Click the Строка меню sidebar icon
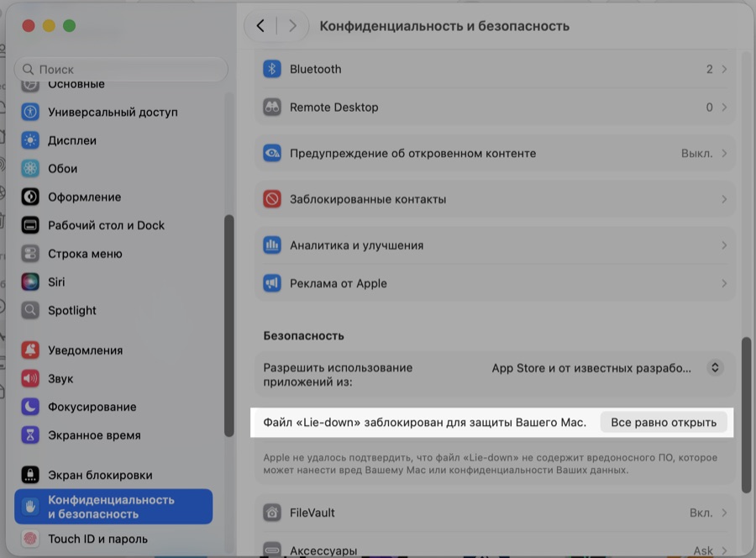Image resolution: width=756 pixels, height=558 pixels. pyautogui.click(x=30, y=254)
